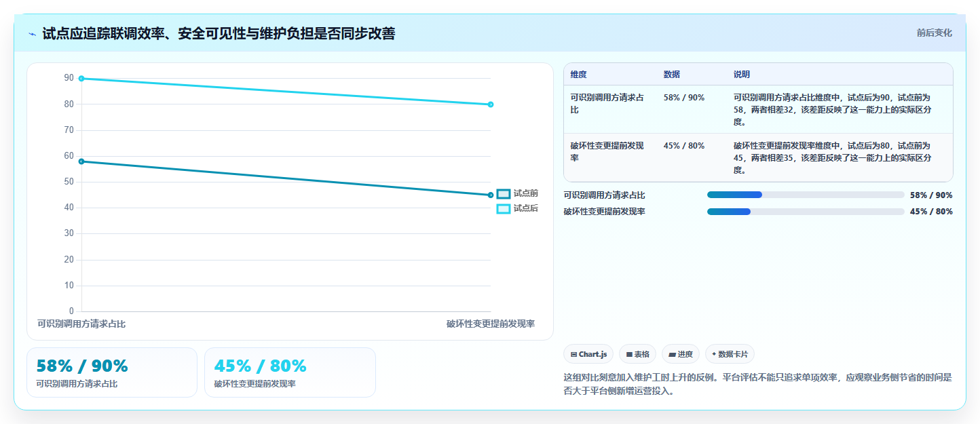Screen dimensions: 980x424
Task: Click the 试点后 data point at 90
Action: coord(81,79)
